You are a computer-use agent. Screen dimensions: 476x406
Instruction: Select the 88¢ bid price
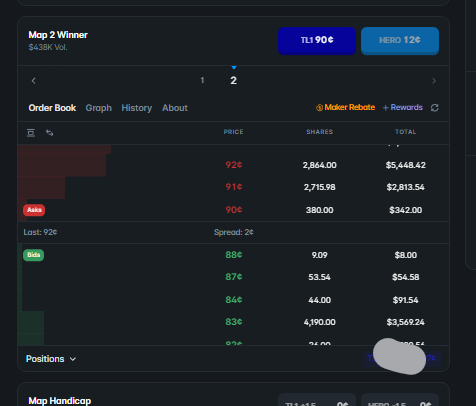click(x=234, y=255)
